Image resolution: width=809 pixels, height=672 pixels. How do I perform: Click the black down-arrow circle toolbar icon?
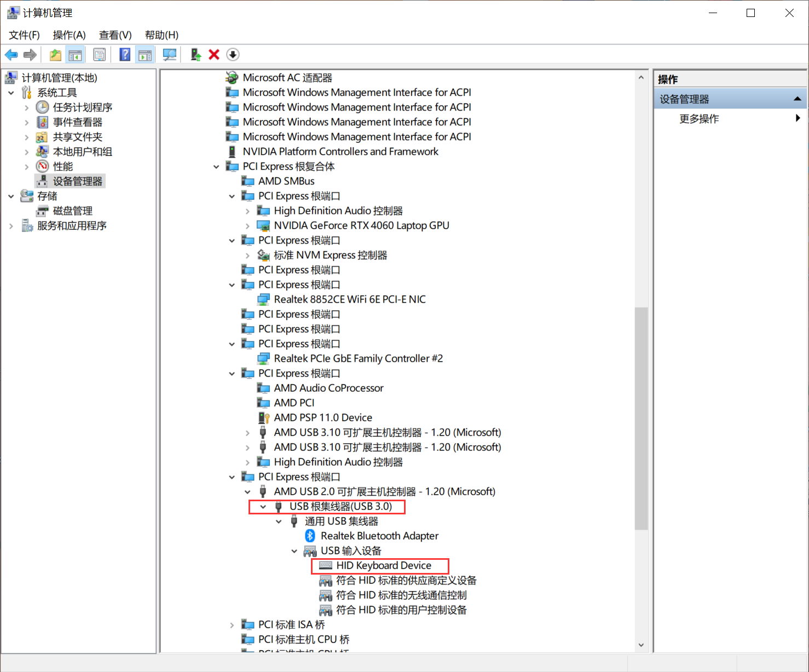click(x=233, y=55)
